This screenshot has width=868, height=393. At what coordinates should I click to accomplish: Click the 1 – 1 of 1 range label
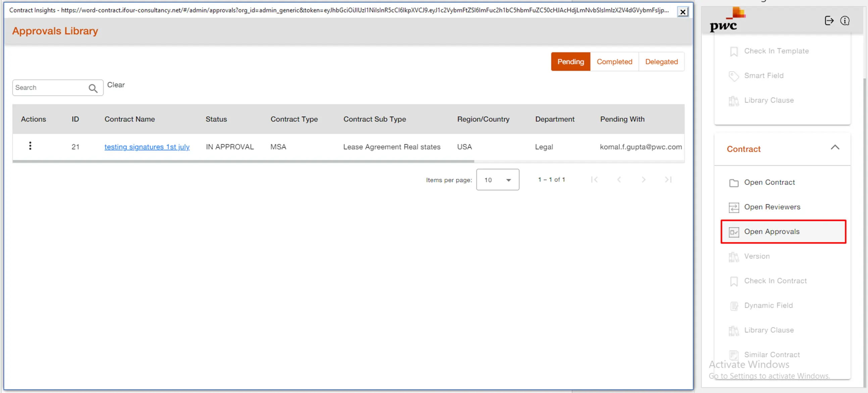[x=551, y=180]
